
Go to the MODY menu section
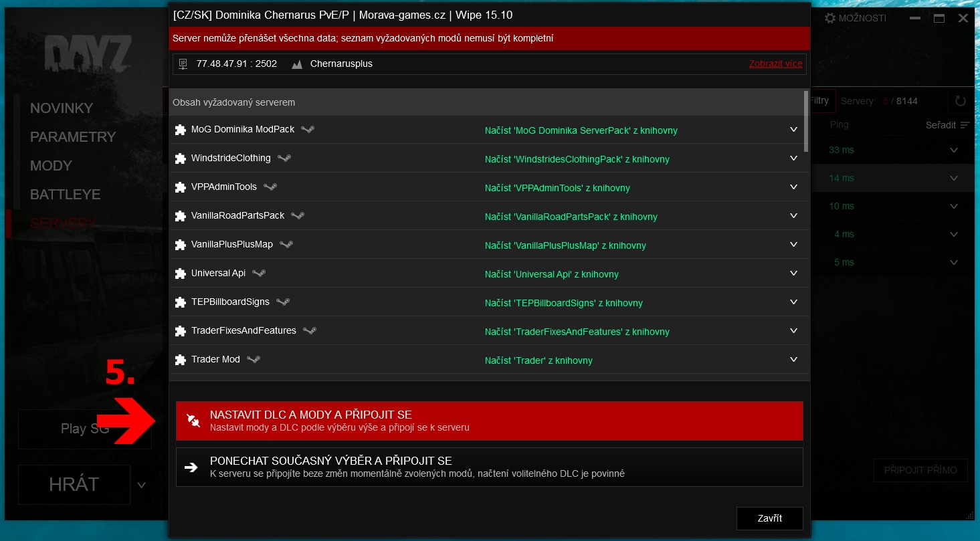51,166
